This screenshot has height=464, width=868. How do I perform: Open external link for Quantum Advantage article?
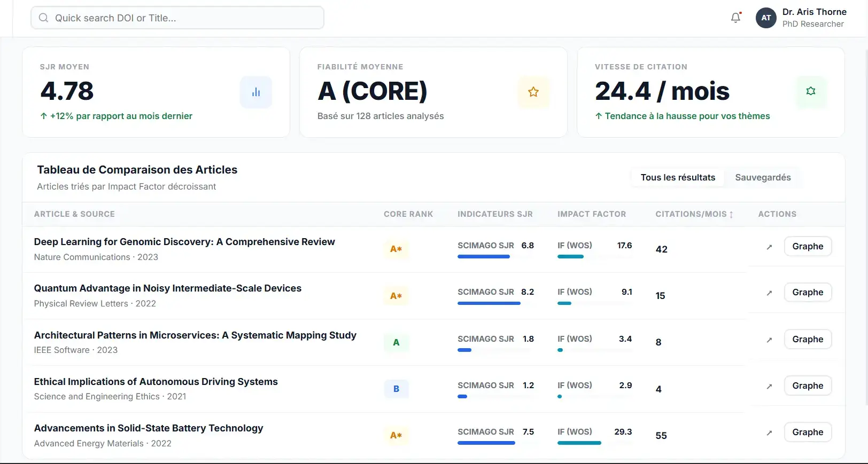coord(769,293)
